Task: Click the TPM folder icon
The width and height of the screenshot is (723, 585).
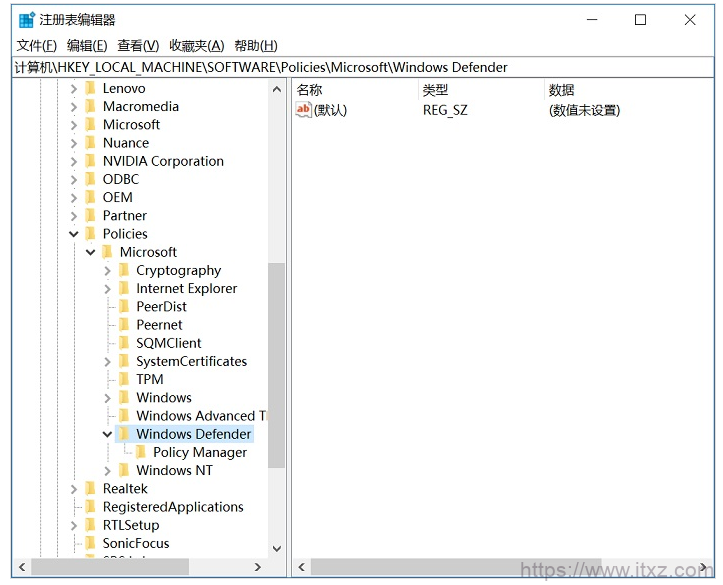Action: tap(124, 379)
